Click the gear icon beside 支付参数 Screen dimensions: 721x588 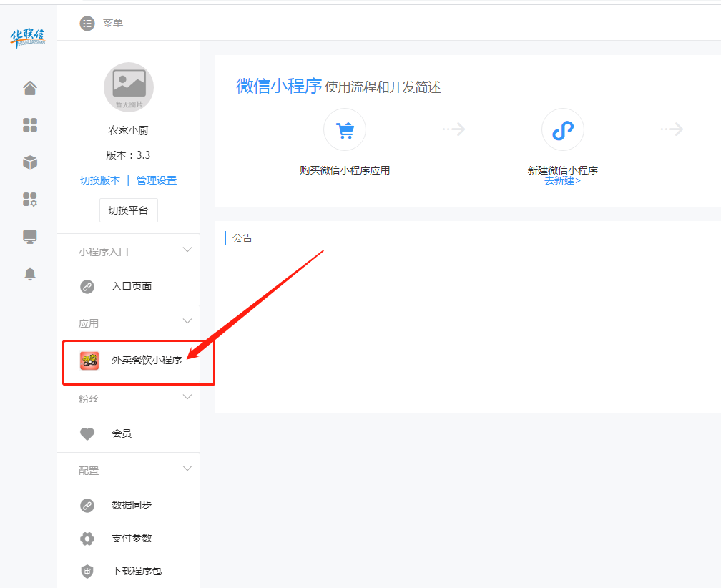[87, 539]
